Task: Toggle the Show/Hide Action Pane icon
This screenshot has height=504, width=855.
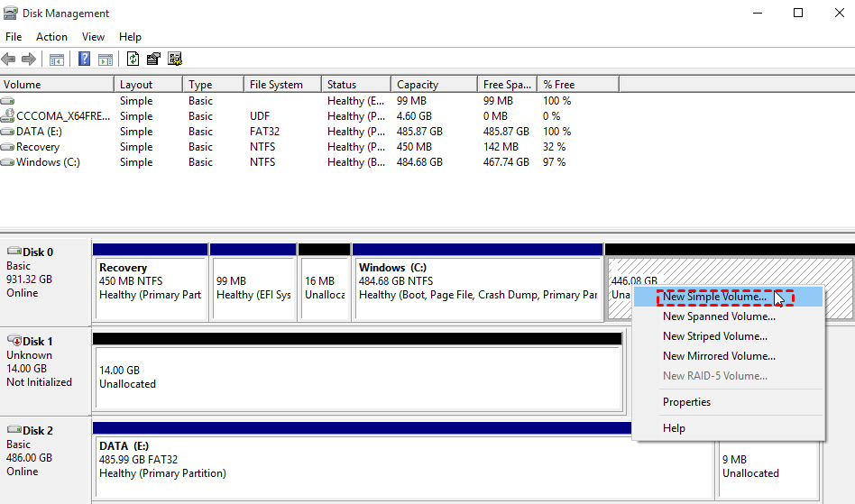Action: click(106, 59)
